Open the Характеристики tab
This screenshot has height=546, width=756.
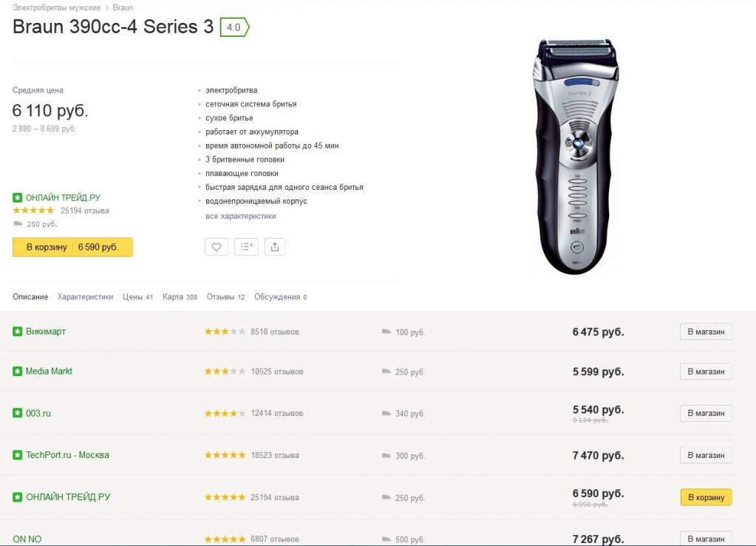coord(86,297)
